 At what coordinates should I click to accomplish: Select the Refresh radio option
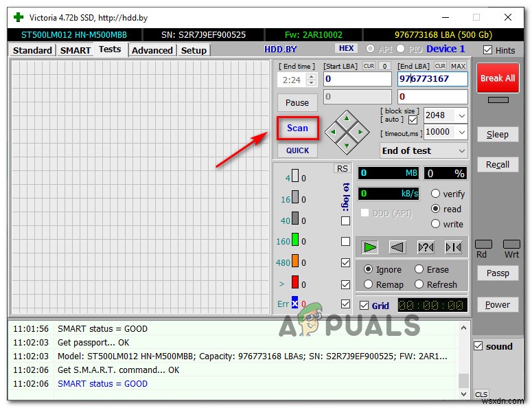419,284
